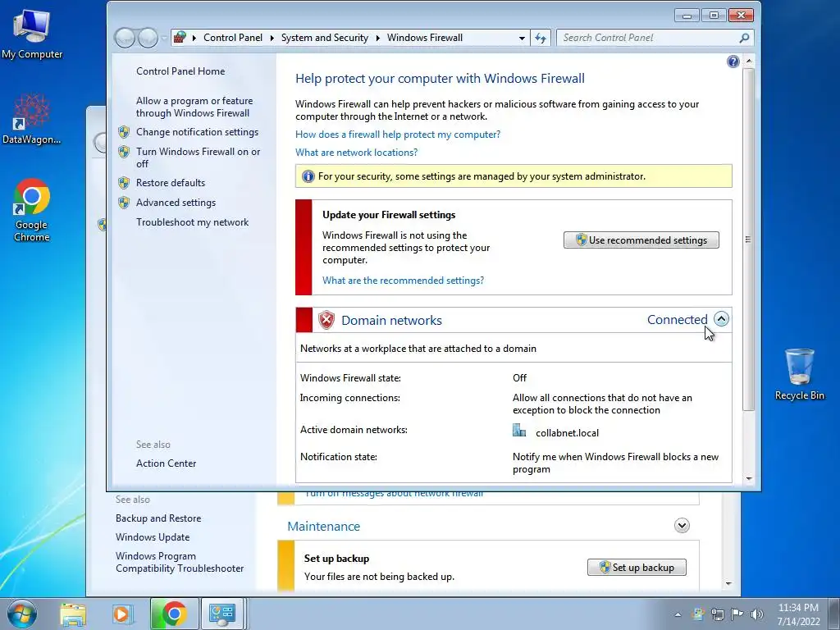Open Windows Explorer from taskbar
The width and height of the screenshot is (840, 630).
pos(73,614)
